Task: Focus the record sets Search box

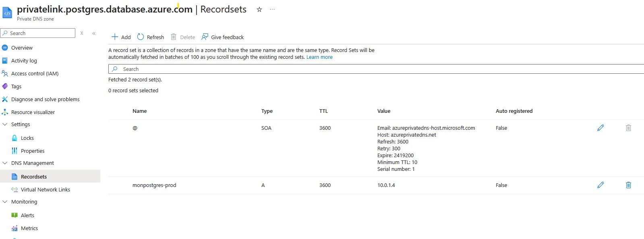Action: point(376,69)
